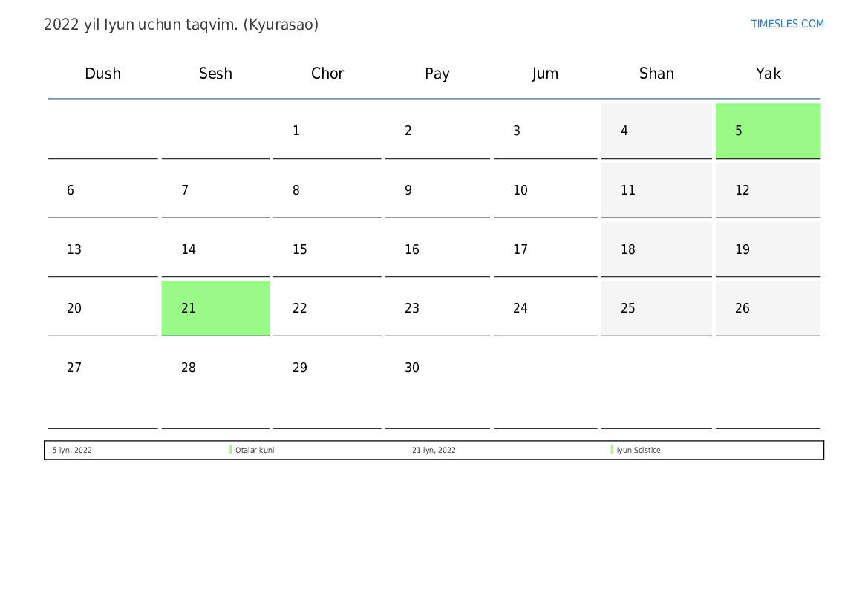Select the Sesh weekday header

(x=215, y=74)
